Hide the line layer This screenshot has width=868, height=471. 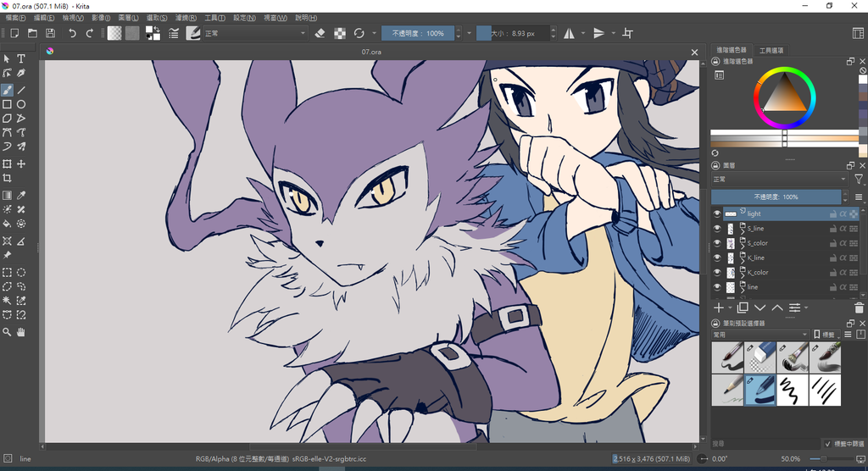[x=717, y=286]
